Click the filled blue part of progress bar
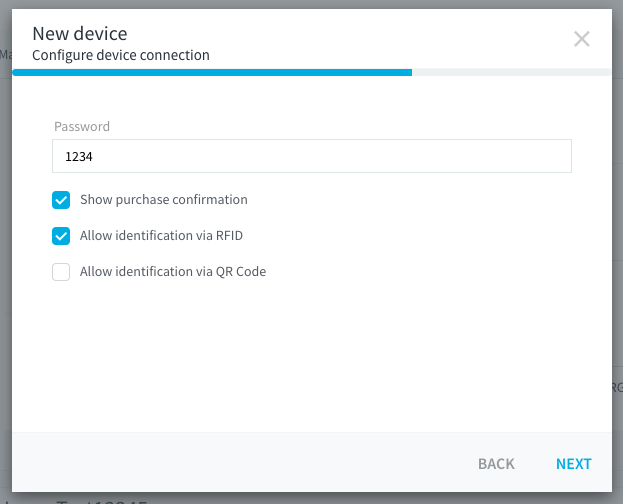The width and height of the screenshot is (623, 504). [212, 72]
